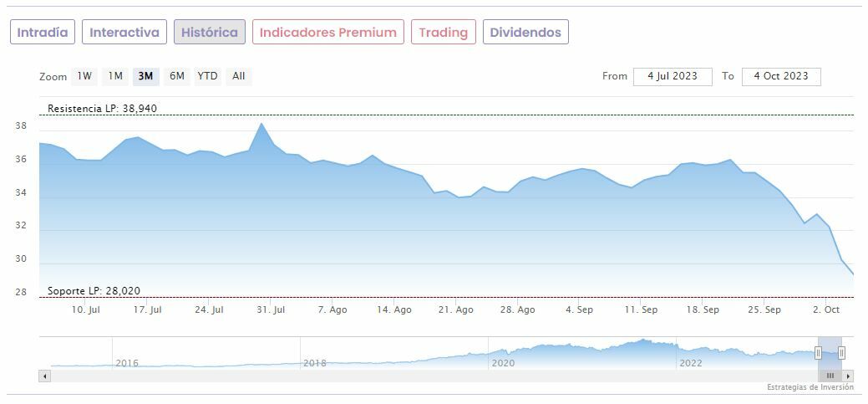Show the All-time zoom range
This screenshot has height=404, width=868.
coord(239,76)
